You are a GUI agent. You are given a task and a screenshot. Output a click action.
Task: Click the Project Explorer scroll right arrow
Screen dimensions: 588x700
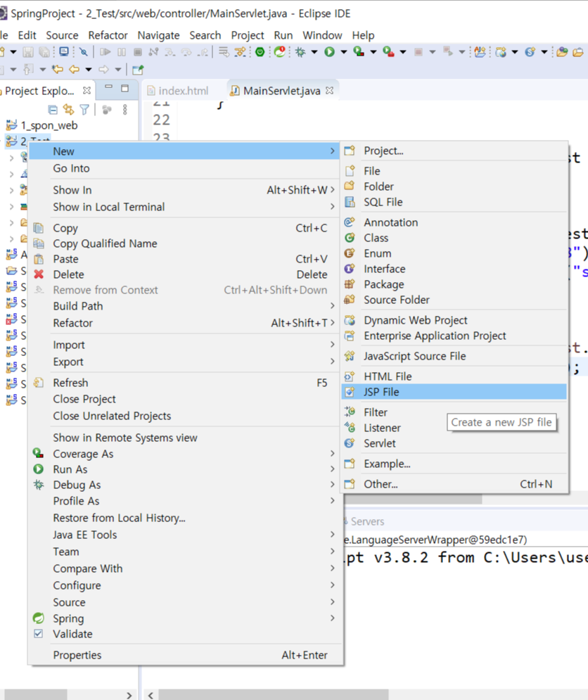point(129,695)
